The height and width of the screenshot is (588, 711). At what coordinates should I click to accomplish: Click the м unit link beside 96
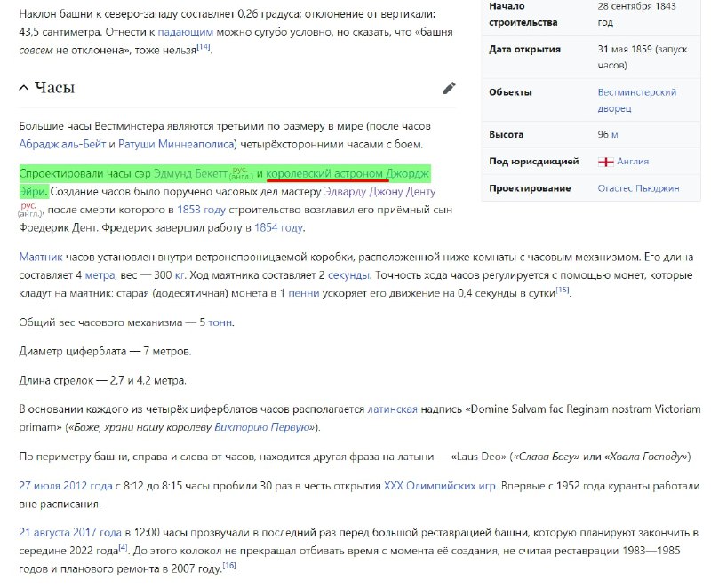coord(614,134)
